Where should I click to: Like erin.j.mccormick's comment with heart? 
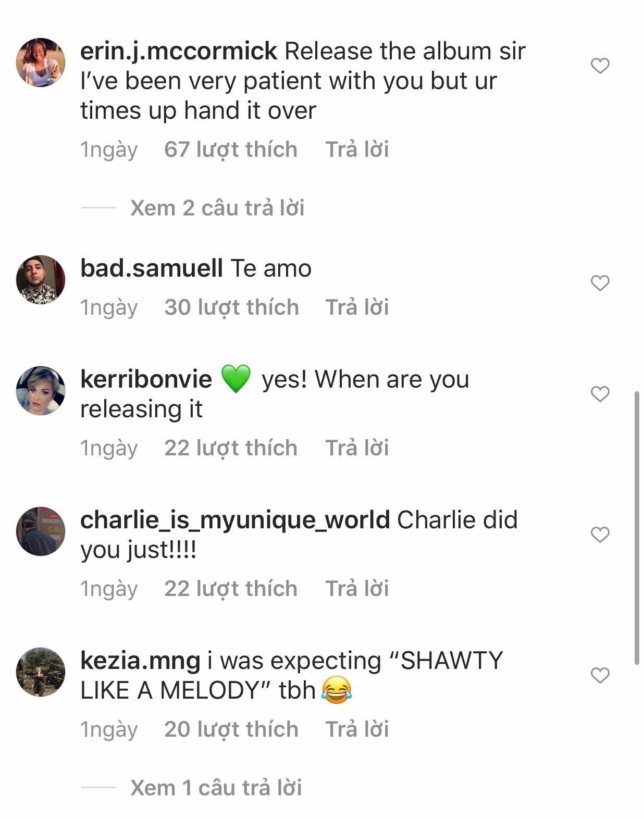600,66
